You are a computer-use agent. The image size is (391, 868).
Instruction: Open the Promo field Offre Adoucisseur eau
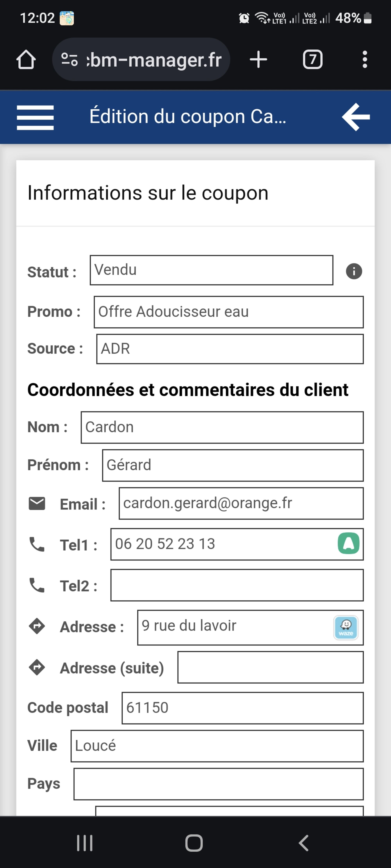click(228, 312)
